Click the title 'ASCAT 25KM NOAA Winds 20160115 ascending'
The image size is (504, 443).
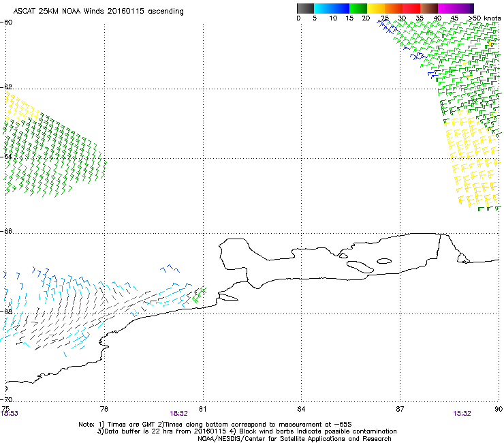(98, 12)
